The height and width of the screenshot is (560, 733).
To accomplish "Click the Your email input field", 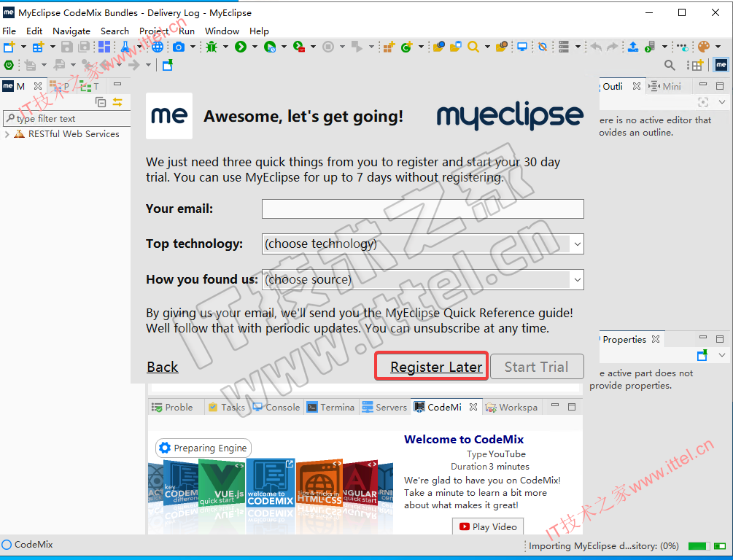I will pyautogui.click(x=422, y=209).
